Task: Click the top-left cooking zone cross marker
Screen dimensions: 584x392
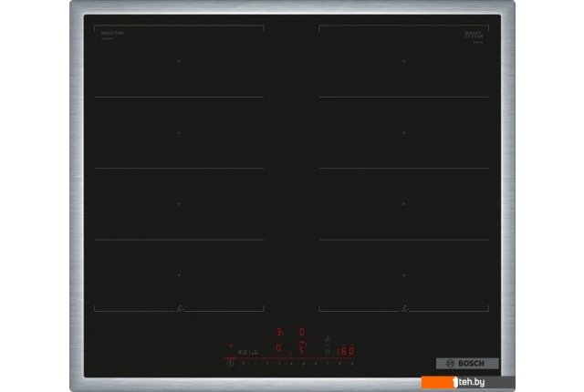Action: pyautogui.click(x=179, y=61)
